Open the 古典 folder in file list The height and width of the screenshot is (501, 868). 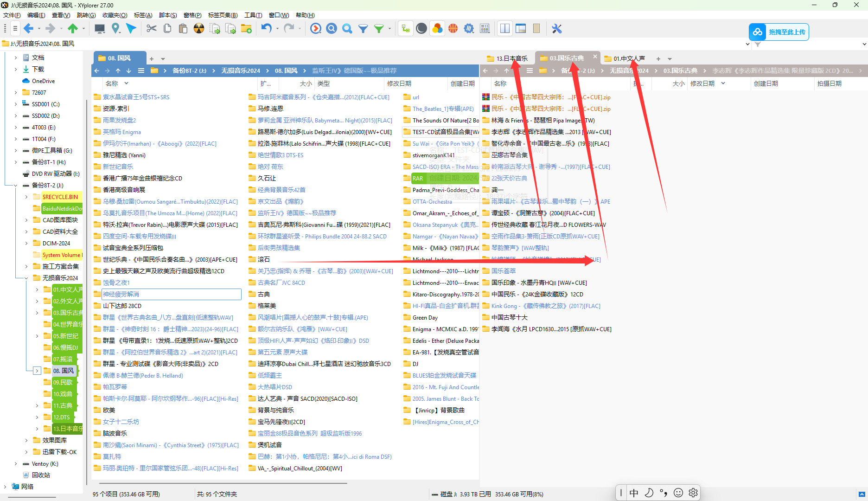263,294
